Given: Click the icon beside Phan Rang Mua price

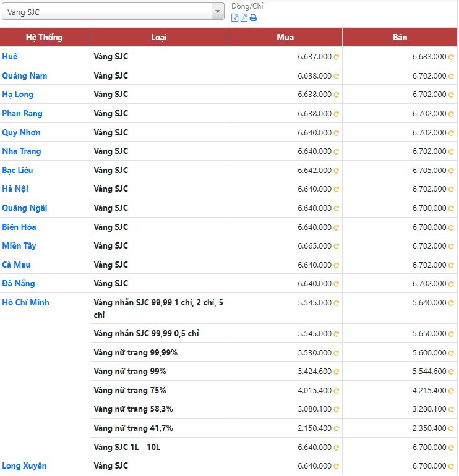Looking at the screenshot, I should (336, 114).
